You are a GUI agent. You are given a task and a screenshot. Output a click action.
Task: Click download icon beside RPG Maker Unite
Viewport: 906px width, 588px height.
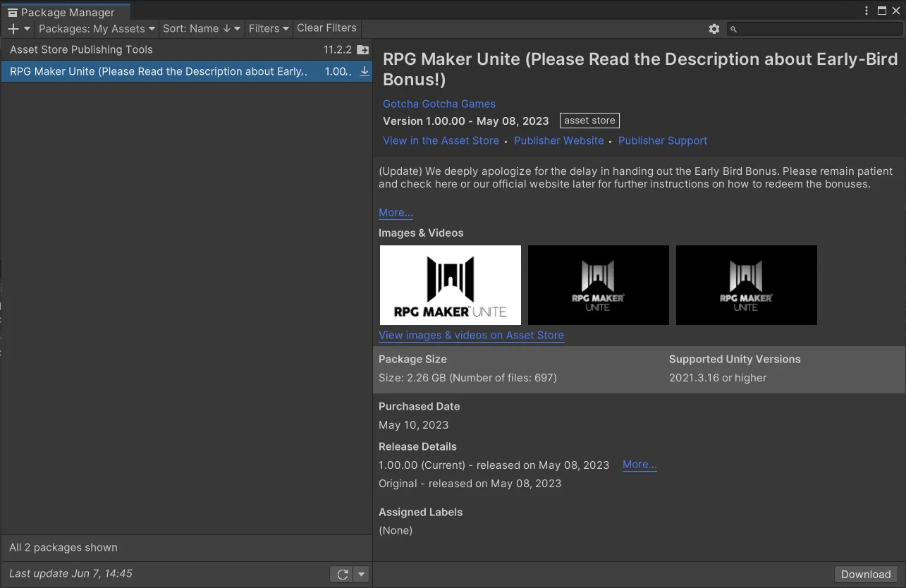364,71
